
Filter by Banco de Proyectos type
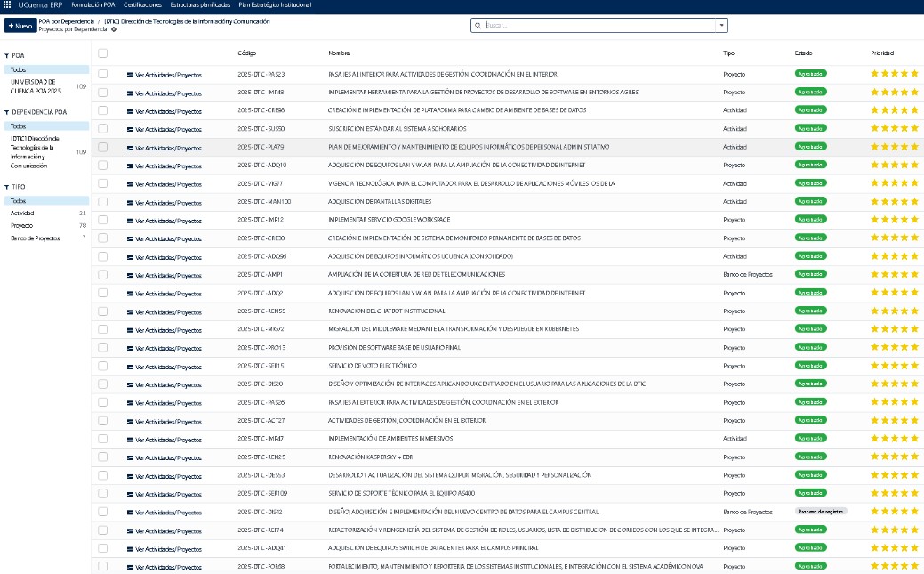[36, 238]
